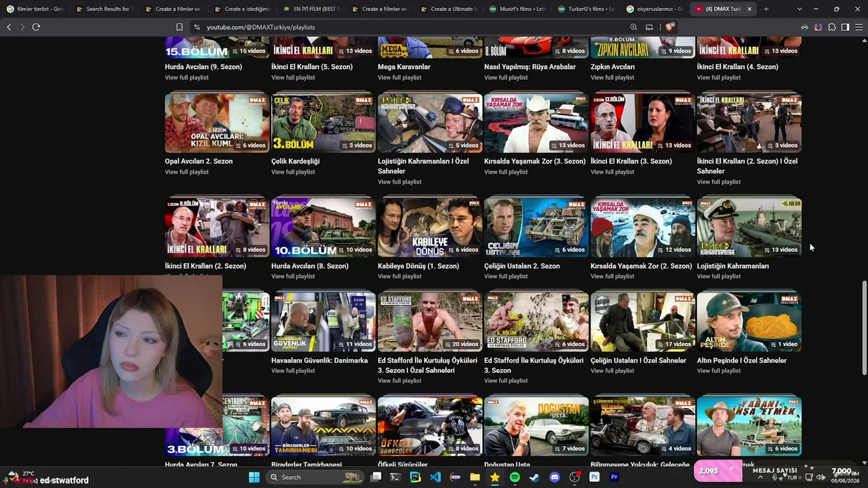Open 'Hurda Avcıları (9. Sezon)' playlist title
Viewport: 868px width, 488px height.
[203, 67]
